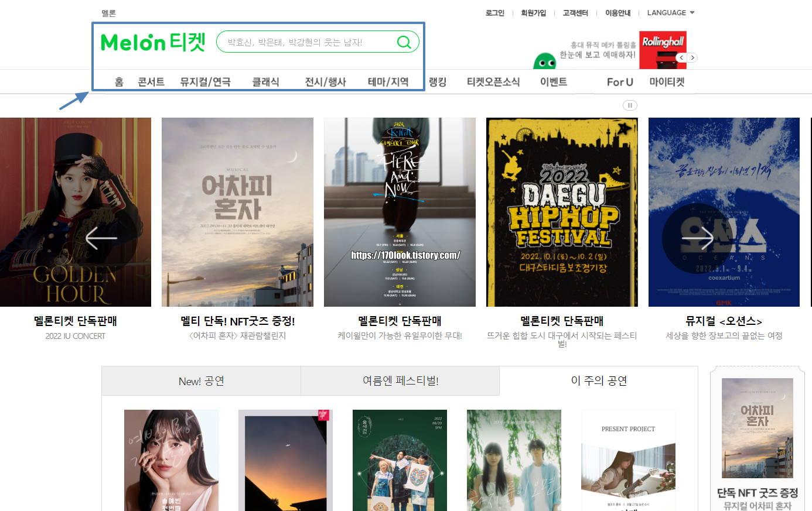Click next arrow on Rollinghall ad banner

[692, 57]
